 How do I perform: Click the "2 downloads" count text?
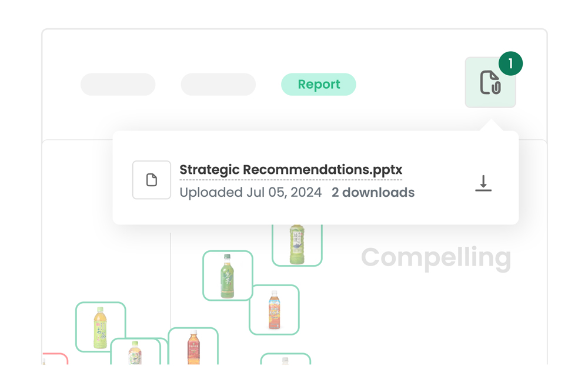[373, 193]
